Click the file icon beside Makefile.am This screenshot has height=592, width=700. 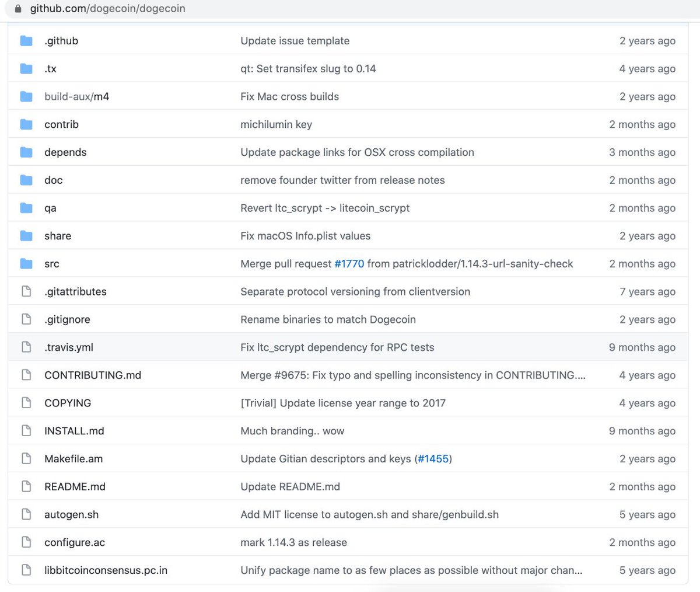pyautogui.click(x=26, y=459)
